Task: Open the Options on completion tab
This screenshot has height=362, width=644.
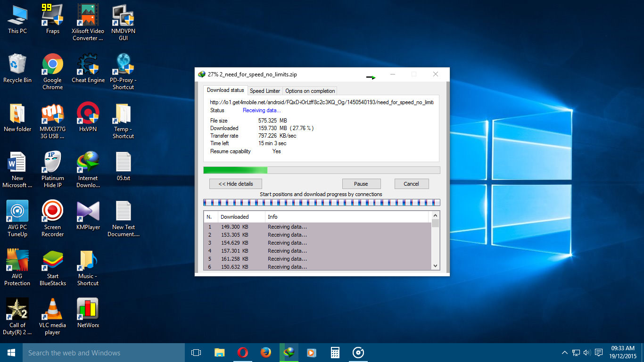Action: pos(310,91)
